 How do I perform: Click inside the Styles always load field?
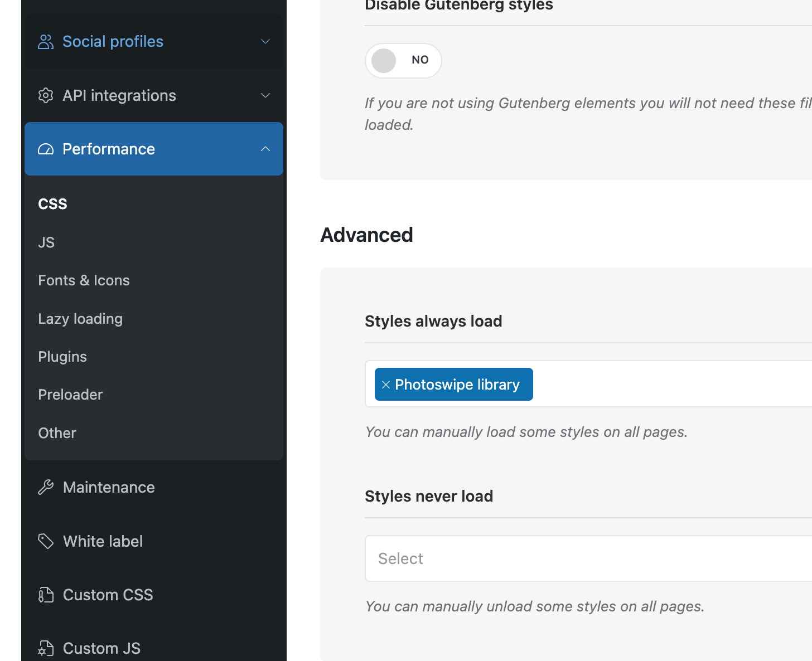click(669, 384)
